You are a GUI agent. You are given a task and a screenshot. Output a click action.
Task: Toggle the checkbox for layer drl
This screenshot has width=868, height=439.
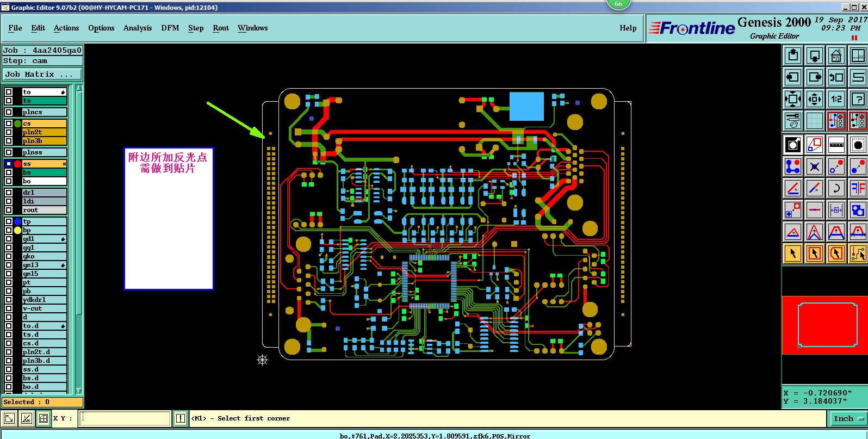(x=9, y=193)
